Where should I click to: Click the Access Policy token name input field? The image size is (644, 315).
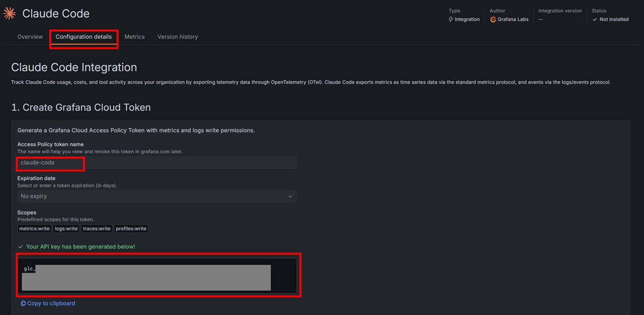click(157, 163)
